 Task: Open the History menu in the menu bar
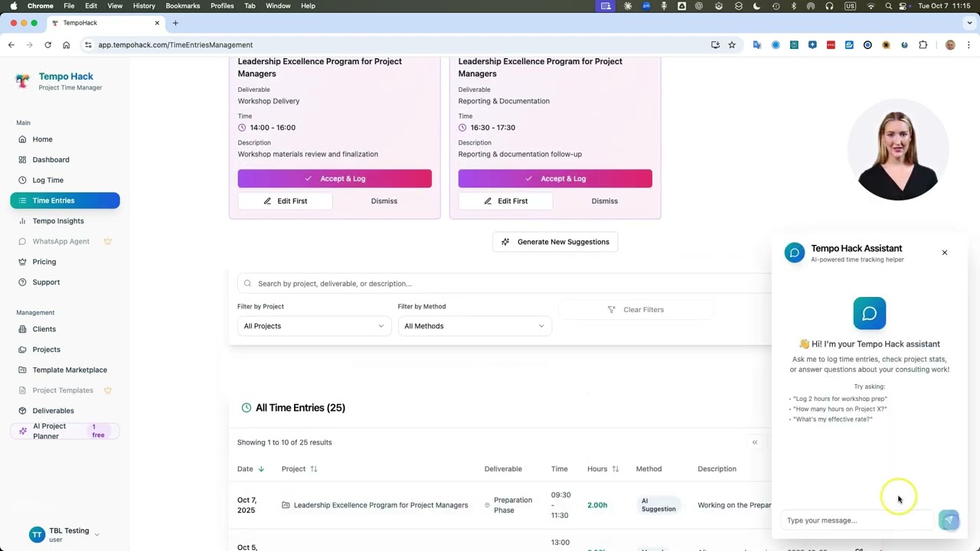point(144,6)
